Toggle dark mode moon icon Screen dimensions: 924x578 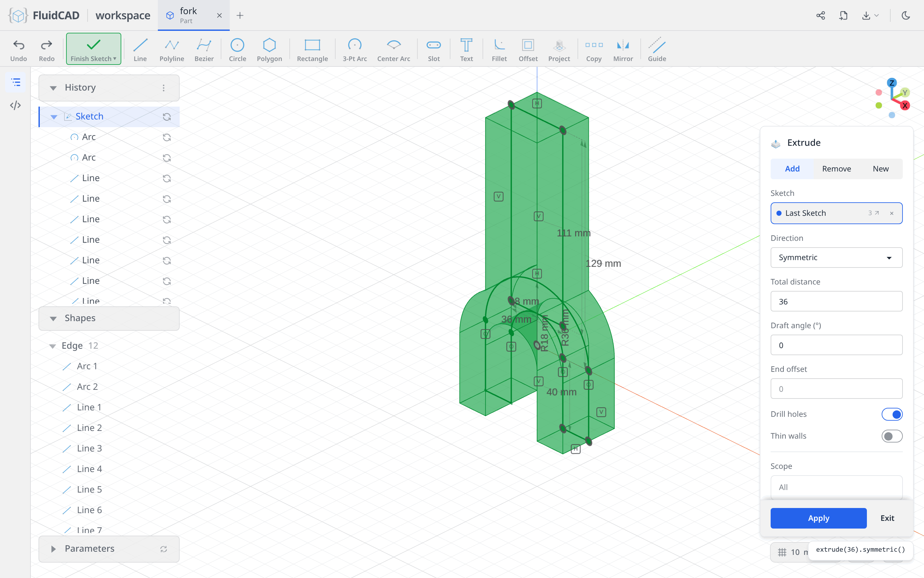[x=906, y=15]
